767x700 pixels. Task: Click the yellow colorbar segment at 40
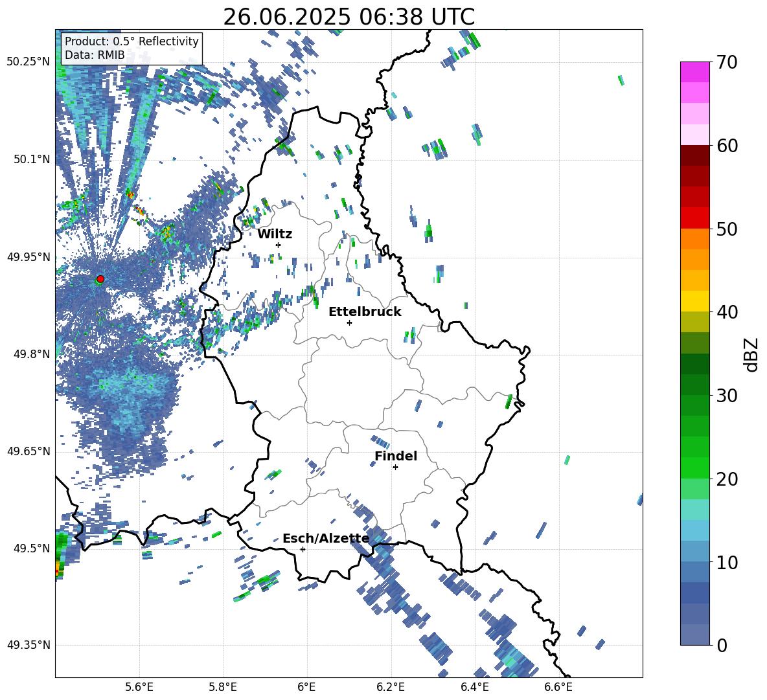pos(694,301)
